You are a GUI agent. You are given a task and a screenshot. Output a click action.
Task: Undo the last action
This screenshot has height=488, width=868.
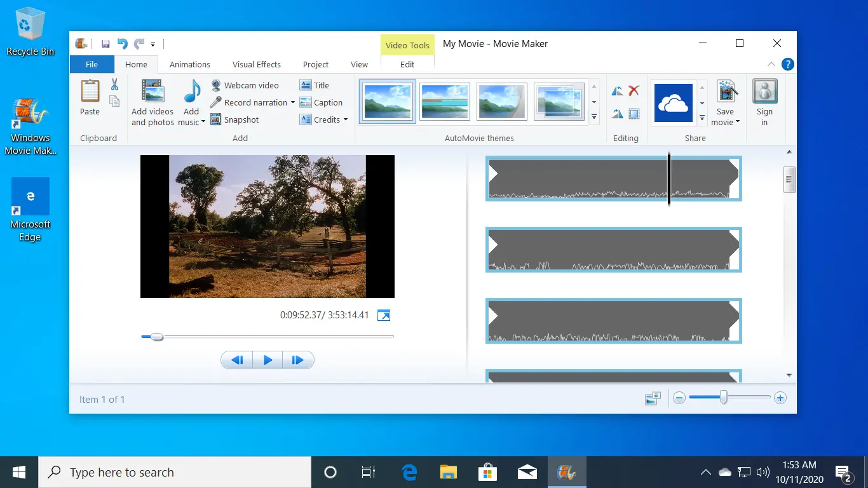(x=122, y=43)
